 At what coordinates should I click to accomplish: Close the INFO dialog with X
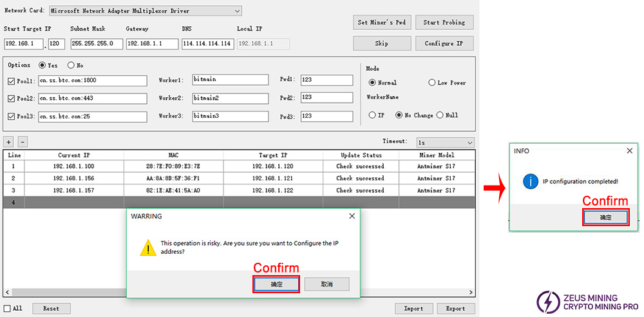[x=629, y=150]
